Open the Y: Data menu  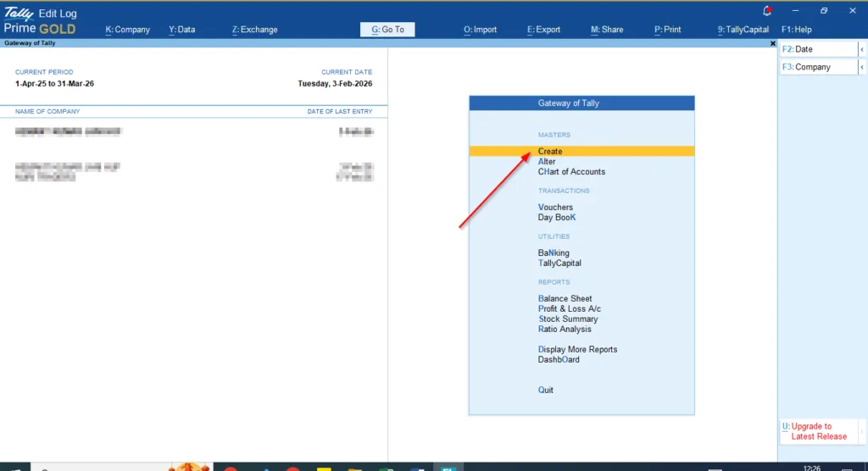[181, 30]
